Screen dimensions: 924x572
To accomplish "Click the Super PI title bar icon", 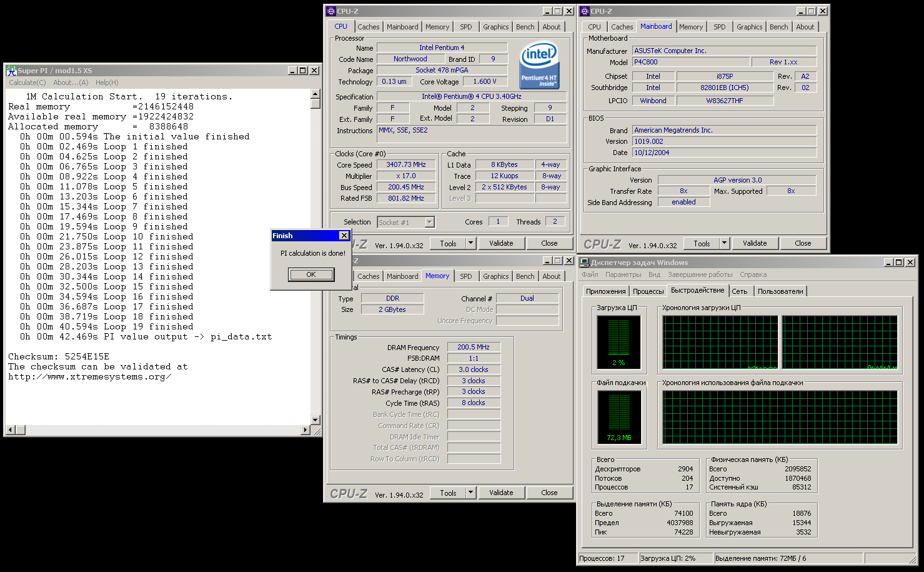I will click(x=11, y=71).
